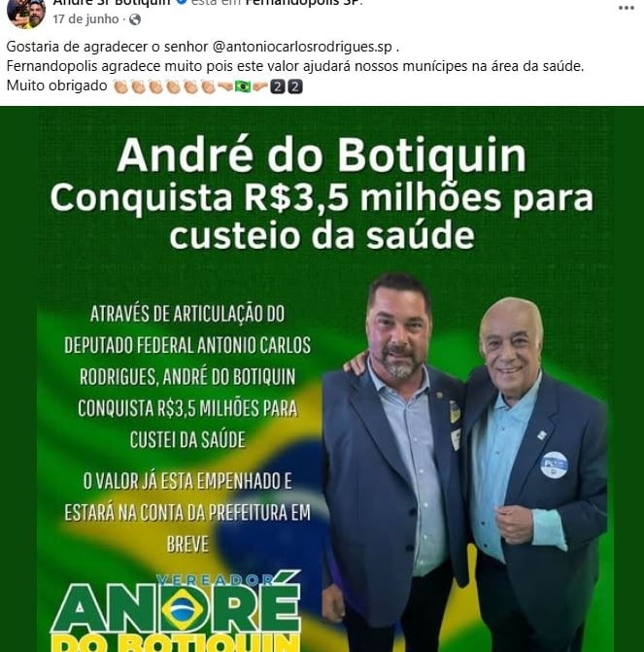Click the last clapping hands emoji

tap(208, 86)
